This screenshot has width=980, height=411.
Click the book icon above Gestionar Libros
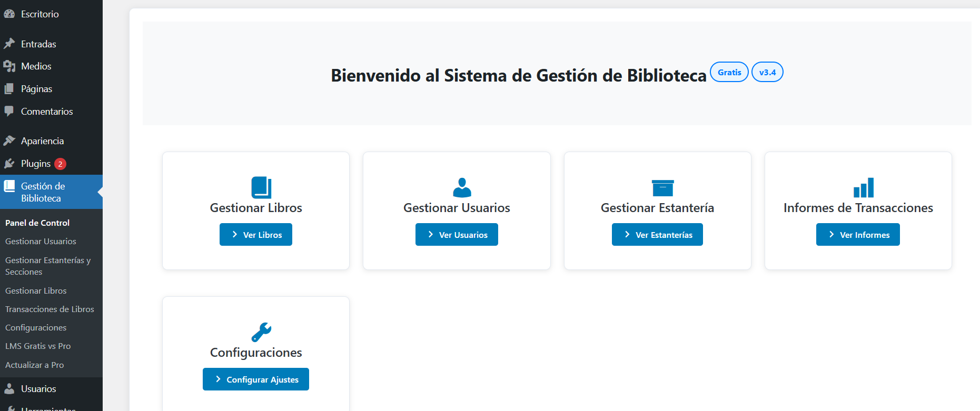(x=261, y=187)
